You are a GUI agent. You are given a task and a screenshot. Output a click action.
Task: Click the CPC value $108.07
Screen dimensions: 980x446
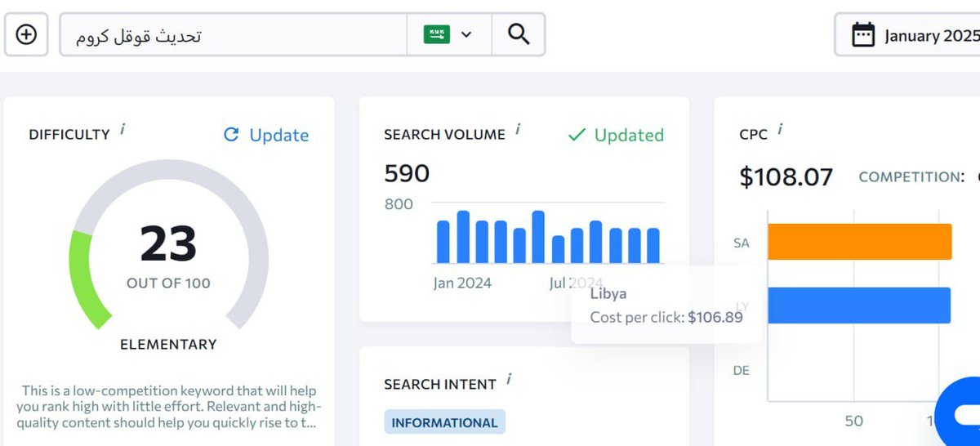786,177
